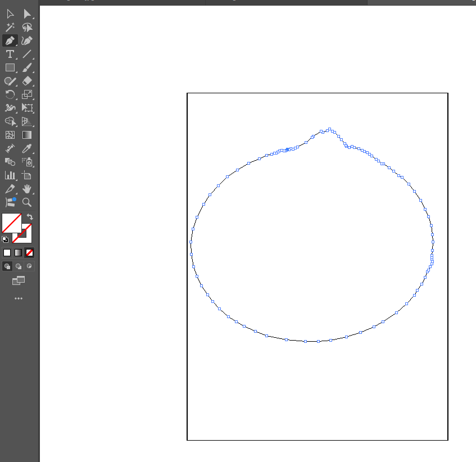Select the Curvature tool
Image resolution: width=476 pixels, height=462 pixels.
(27, 40)
